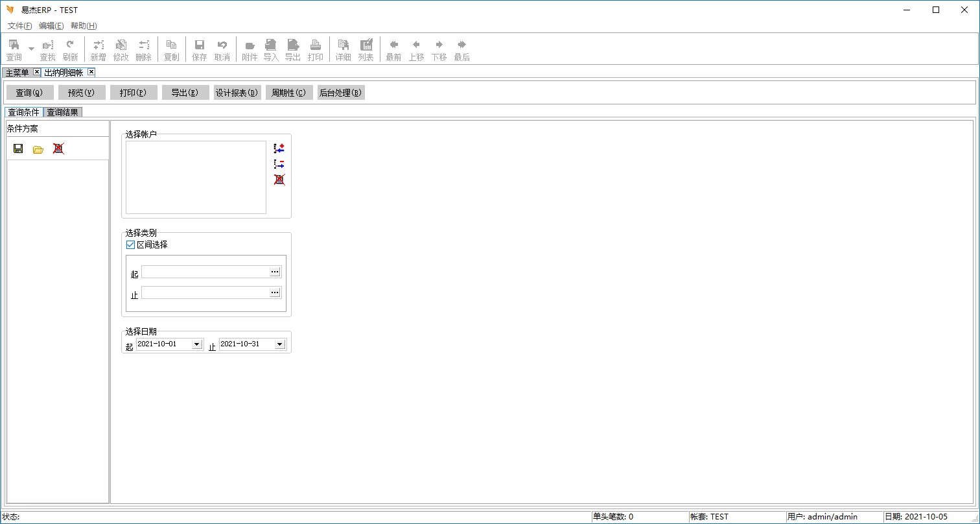This screenshot has height=524, width=980.
Task: Add account using the add icon
Action: 279,149
